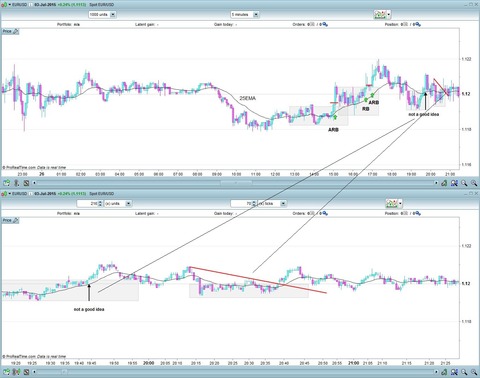Click the pin icon on bottom chart bottom toolbar
The height and width of the screenshot is (378, 480).
(16, 372)
